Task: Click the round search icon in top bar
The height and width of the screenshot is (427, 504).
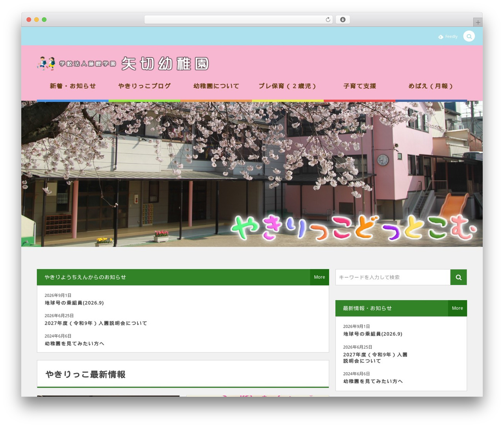Action: coord(469,36)
